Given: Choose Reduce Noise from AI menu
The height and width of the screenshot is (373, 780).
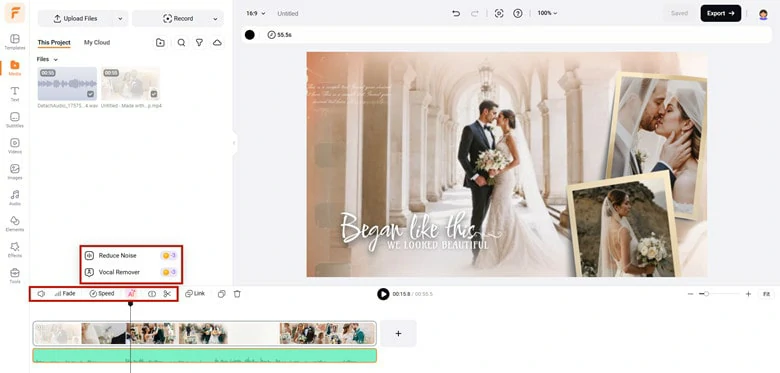Looking at the screenshot, I should coord(131,256).
